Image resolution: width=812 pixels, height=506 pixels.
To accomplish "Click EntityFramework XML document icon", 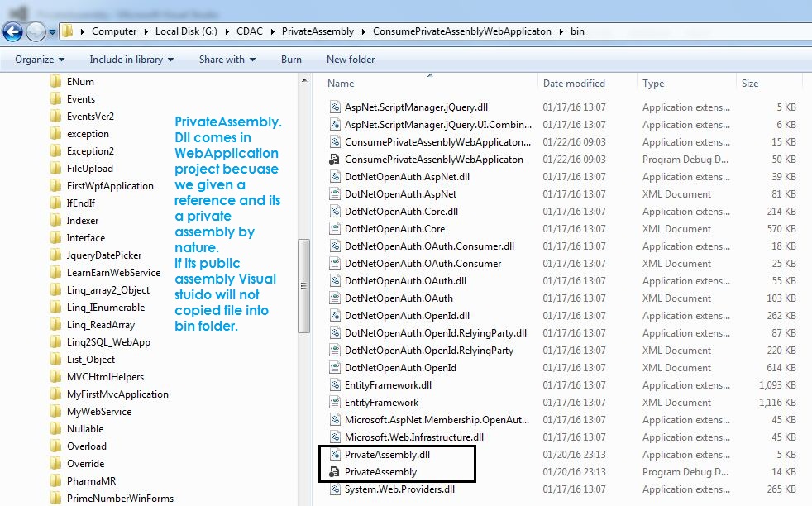I will (335, 403).
